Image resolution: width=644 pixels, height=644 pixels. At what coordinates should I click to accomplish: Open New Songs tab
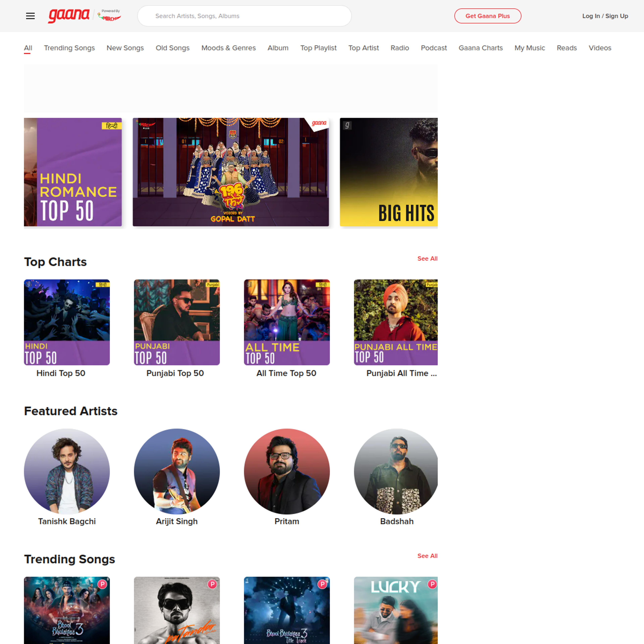click(125, 48)
